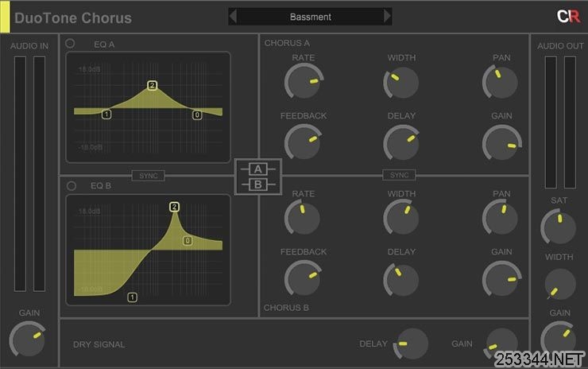Click the SYNC button between the EQs

pyautogui.click(x=148, y=176)
